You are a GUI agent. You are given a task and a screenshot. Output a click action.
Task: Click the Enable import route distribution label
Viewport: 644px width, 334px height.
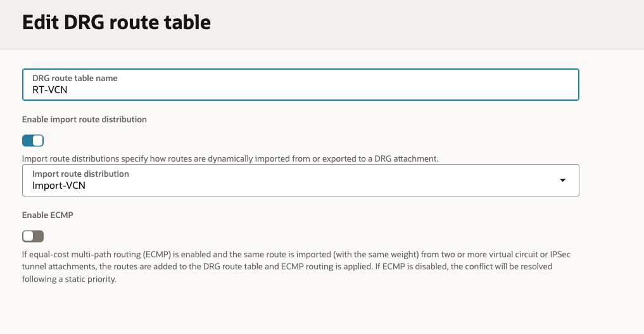coord(84,119)
